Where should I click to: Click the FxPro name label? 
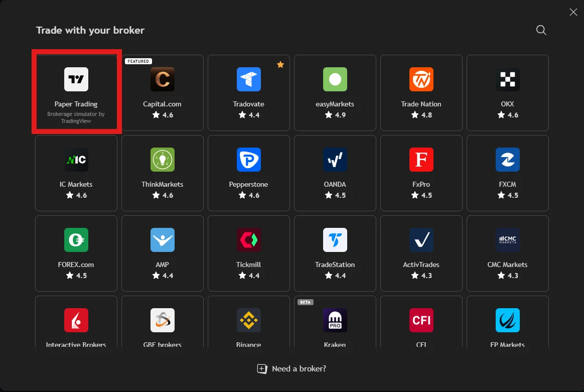click(421, 184)
